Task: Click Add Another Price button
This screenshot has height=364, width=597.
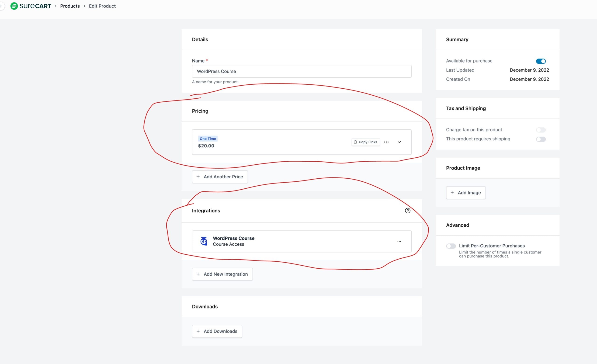Action: 220,177
